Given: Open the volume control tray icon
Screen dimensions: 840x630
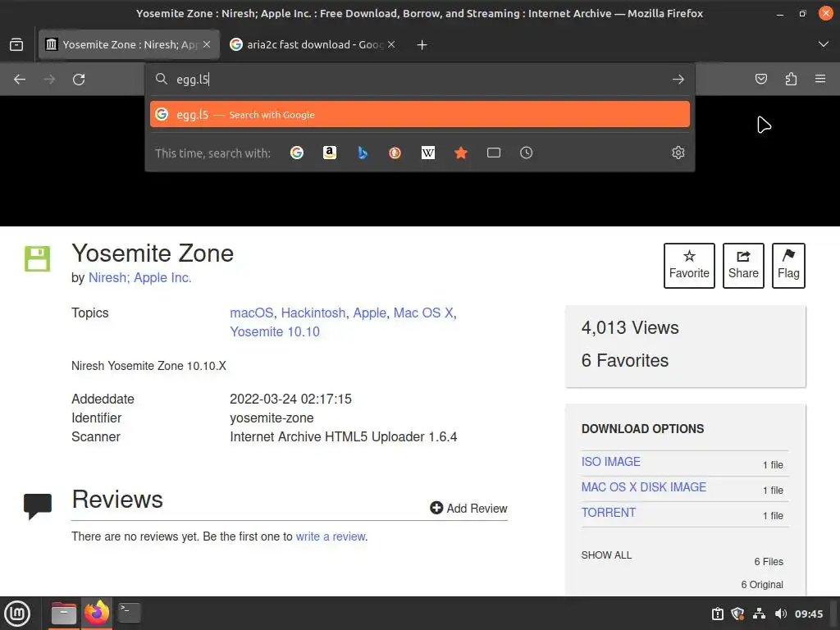Looking at the screenshot, I should click(781, 614).
